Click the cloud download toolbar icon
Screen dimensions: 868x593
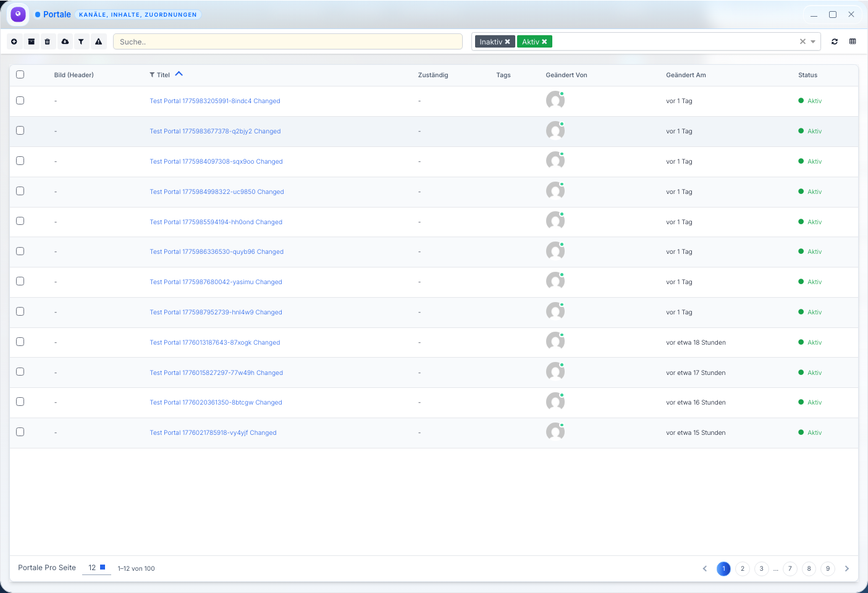[65, 41]
